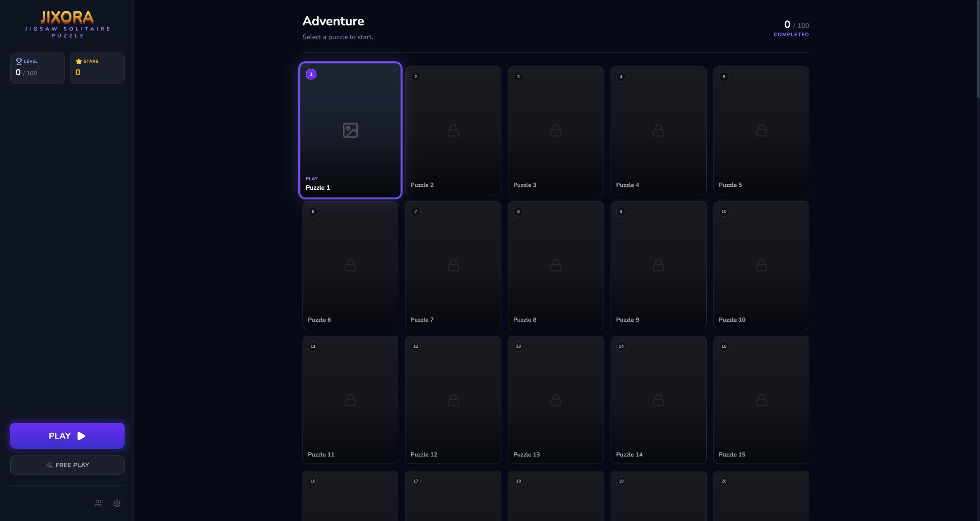Click the image placeholder icon on Puzzle 1

tap(350, 130)
